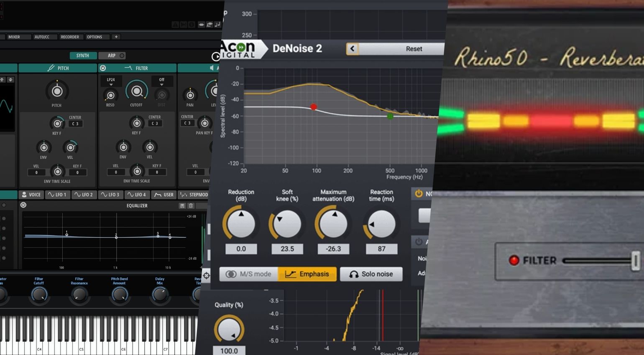Click the equalizer trash delete icon
Image resolution: width=644 pixels, height=355 pixels.
[x=191, y=205]
